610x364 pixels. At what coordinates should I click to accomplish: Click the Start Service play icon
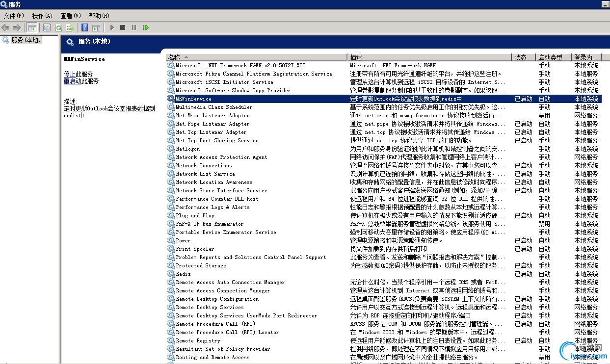coord(112,28)
